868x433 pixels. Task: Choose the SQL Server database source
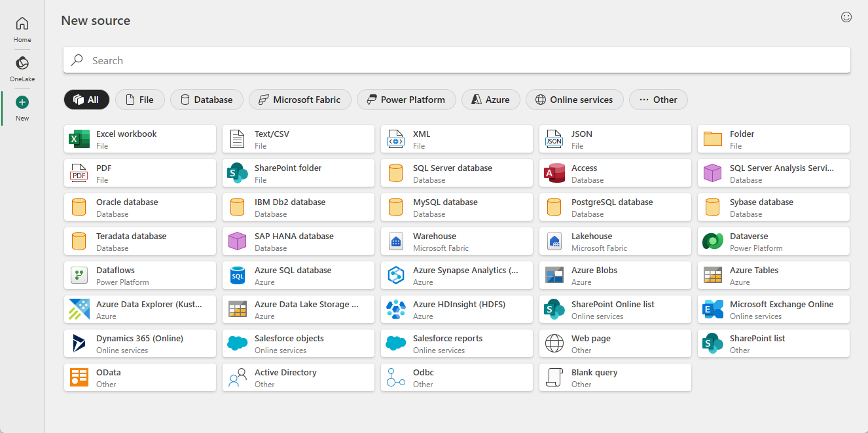click(457, 173)
